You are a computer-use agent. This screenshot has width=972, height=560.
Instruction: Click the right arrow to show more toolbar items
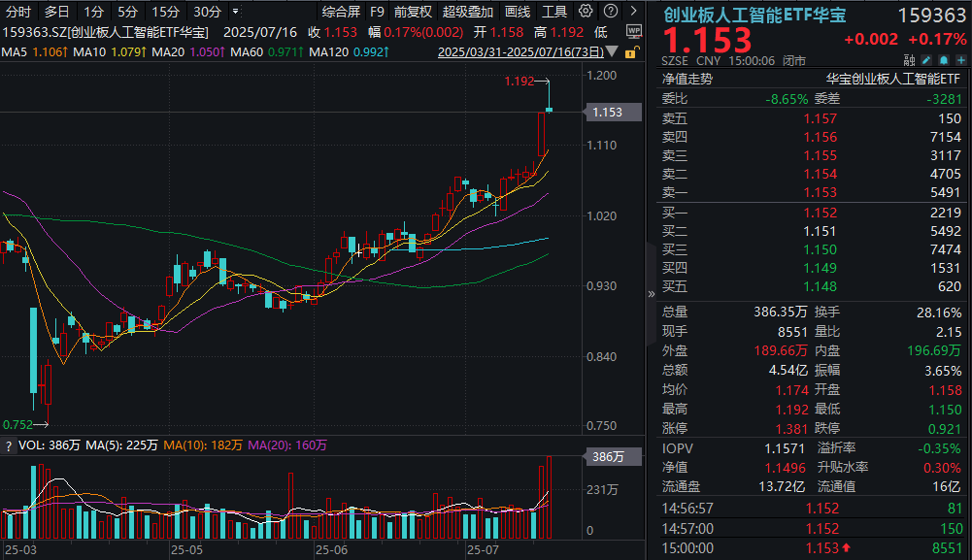[633, 11]
